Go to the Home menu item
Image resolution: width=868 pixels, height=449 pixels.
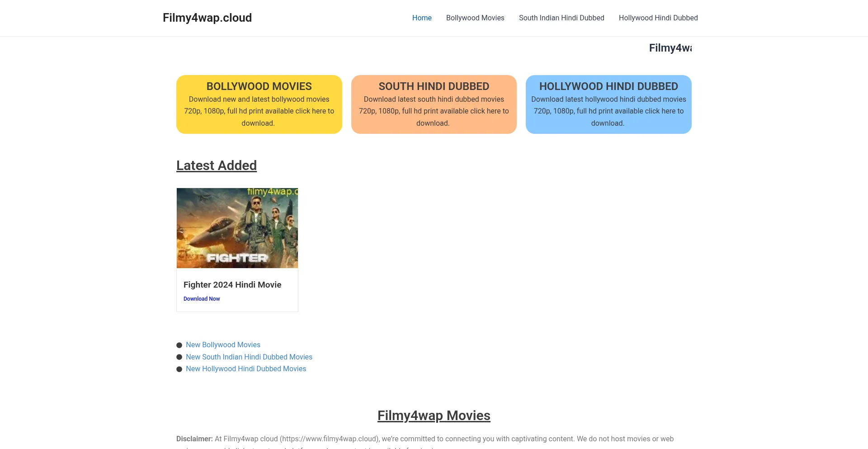(x=422, y=18)
